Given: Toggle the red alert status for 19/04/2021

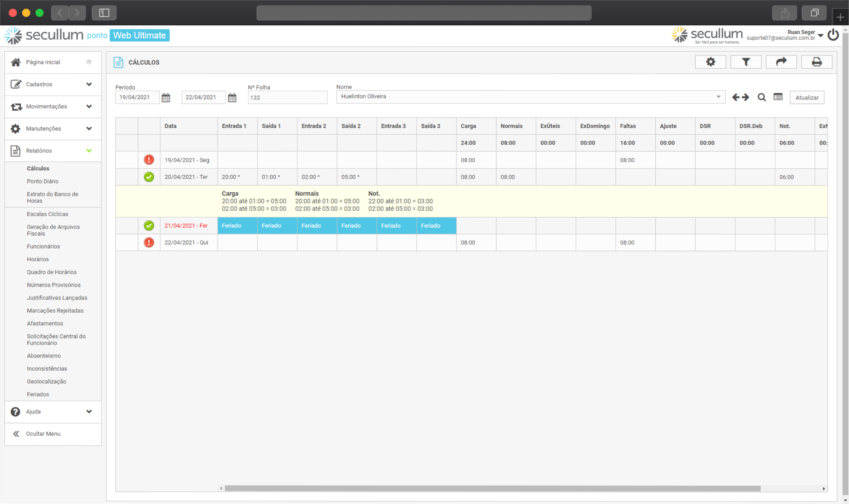Looking at the screenshot, I should click(149, 160).
